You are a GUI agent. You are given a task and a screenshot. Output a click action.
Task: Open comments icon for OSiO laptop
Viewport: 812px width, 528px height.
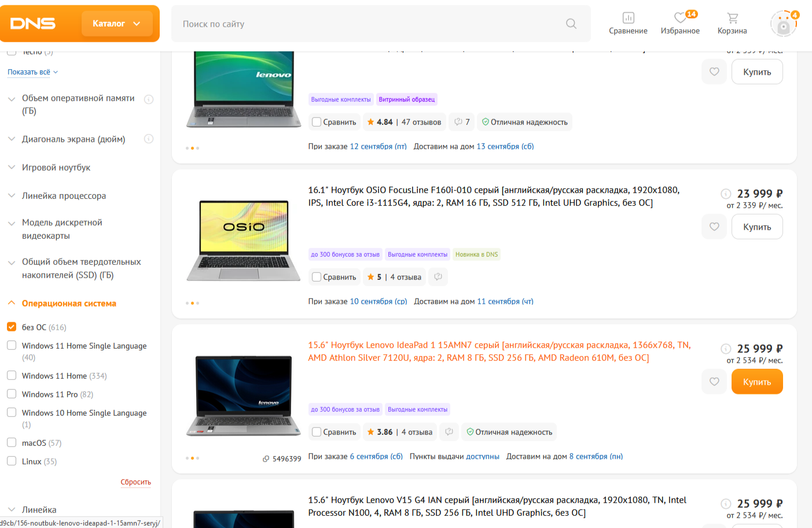438,277
